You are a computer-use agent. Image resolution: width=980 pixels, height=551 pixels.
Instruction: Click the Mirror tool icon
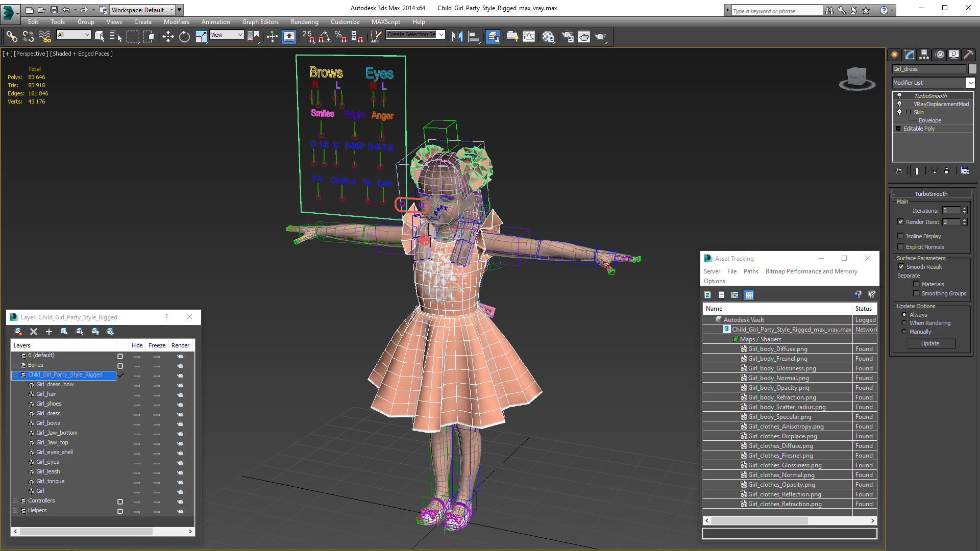tap(457, 36)
